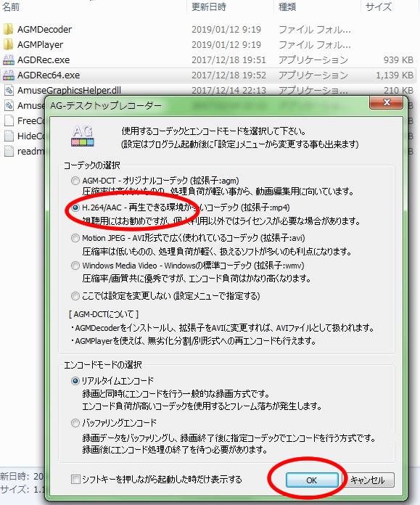This screenshot has width=420, height=505.
Task: Select 'ここでは設定を変更しない' radio option
Action: [75, 296]
